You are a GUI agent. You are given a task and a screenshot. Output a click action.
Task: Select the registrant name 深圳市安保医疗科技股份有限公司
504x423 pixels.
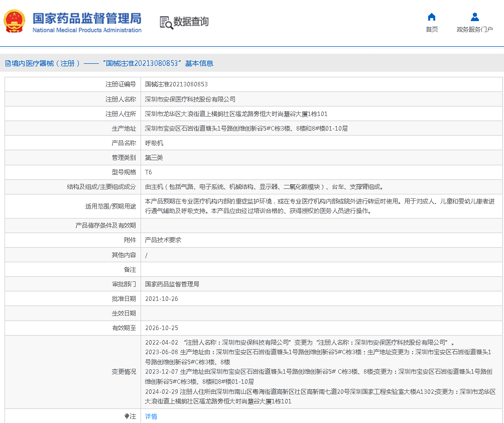click(190, 99)
